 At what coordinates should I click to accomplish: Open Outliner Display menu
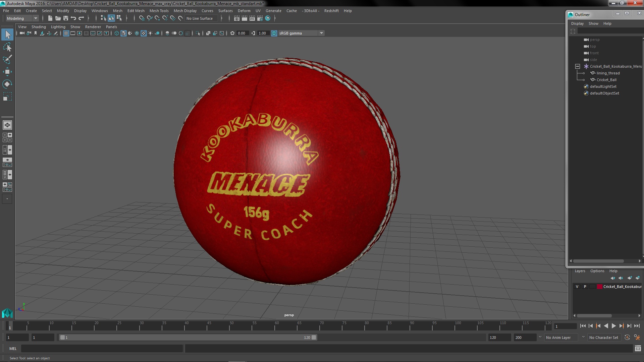point(577,23)
